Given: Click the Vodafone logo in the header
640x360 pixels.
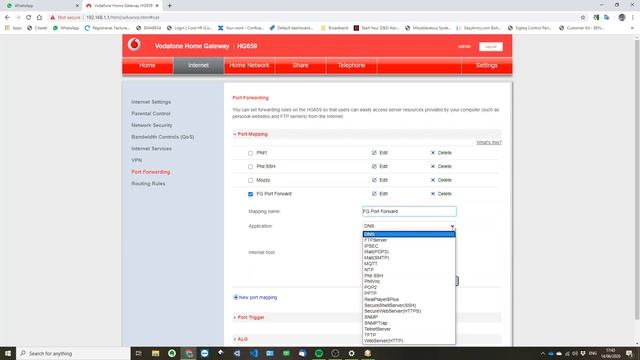Looking at the screenshot, I should click(134, 44).
